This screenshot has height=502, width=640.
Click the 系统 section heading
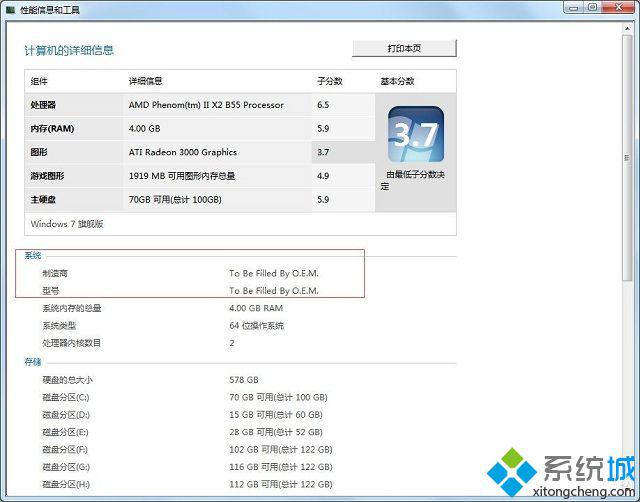coord(33,255)
